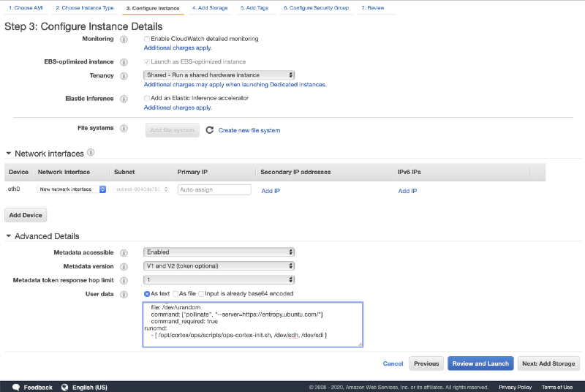This screenshot has width=585, height=392.
Task: Click the Review and Launch button
Action: [x=480, y=363]
